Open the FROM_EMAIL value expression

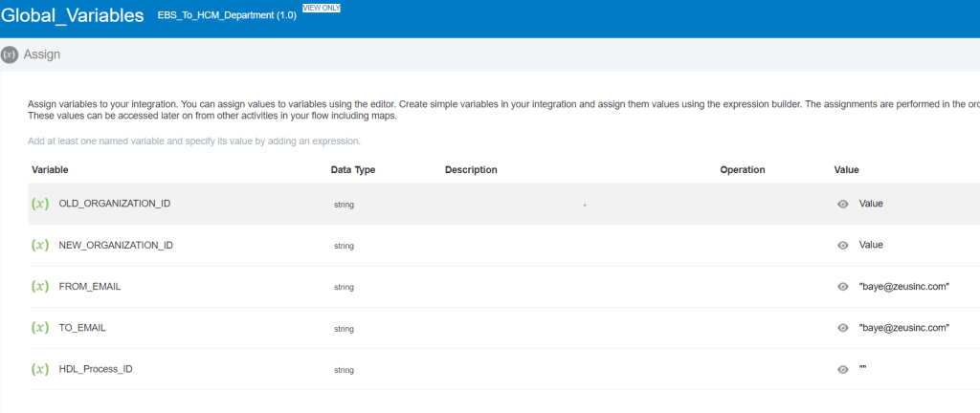(x=903, y=287)
